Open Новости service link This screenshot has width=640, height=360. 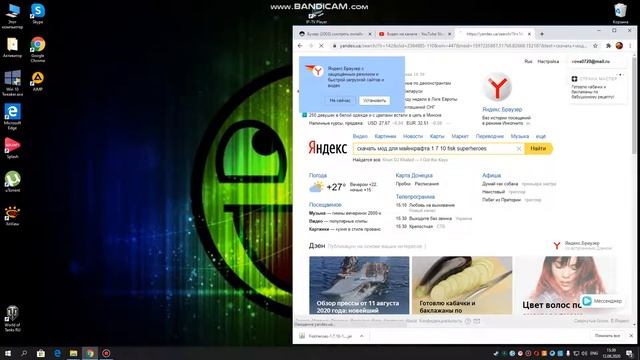click(413, 136)
